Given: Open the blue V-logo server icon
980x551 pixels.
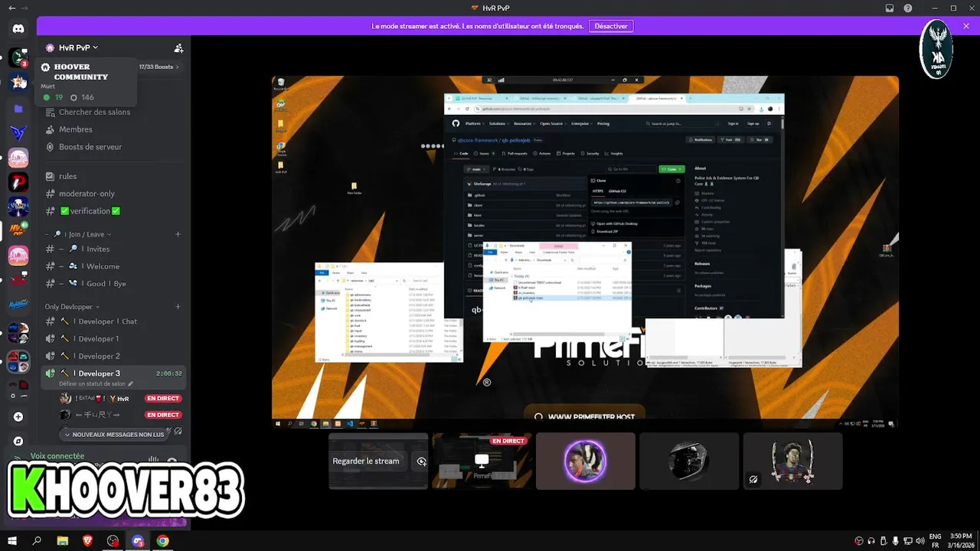Looking at the screenshot, I should pos(18,133).
